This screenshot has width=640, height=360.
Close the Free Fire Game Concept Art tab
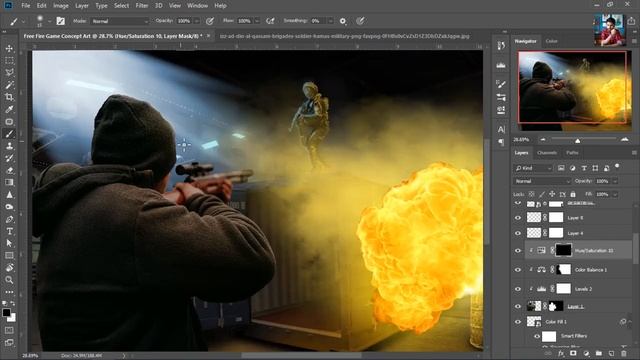coord(209,36)
